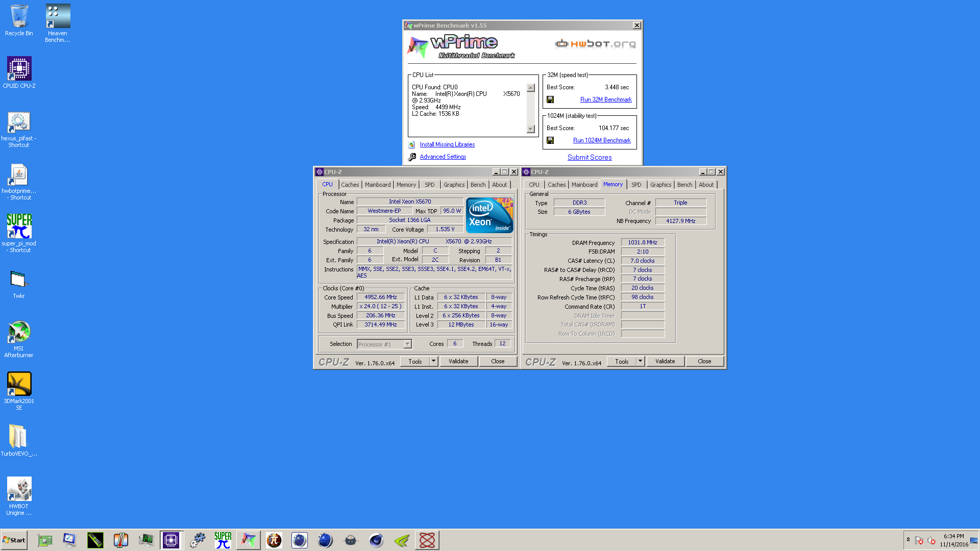The height and width of the screenshot is (551, 980).
Task: Switch to Mainboard tab in left CPU-Z window
Action: (x=378, y=185)
